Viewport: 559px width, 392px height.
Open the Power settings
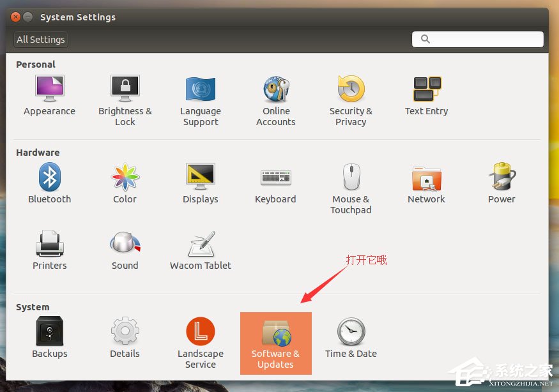[x=502, y=182]
